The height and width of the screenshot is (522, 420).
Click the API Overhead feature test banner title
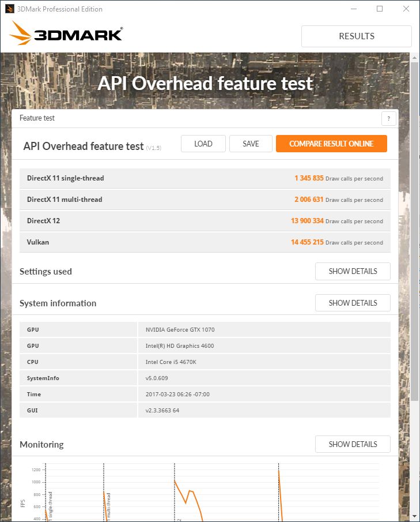(205, 83)
